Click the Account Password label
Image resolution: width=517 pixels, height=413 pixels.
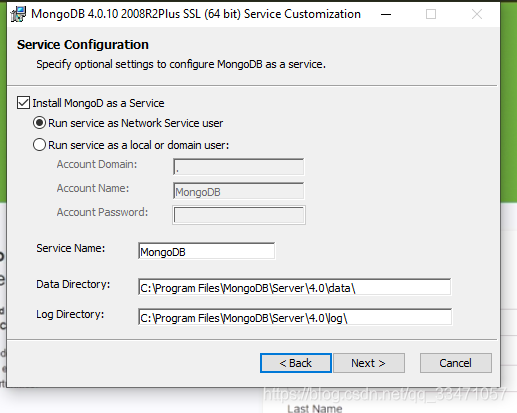click(x=102, y=212)
